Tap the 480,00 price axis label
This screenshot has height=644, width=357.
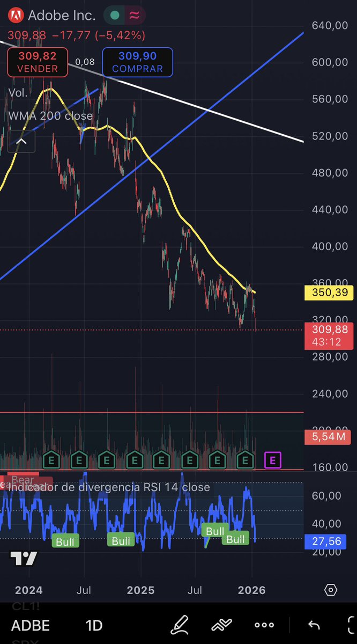[x=330, y=173]
